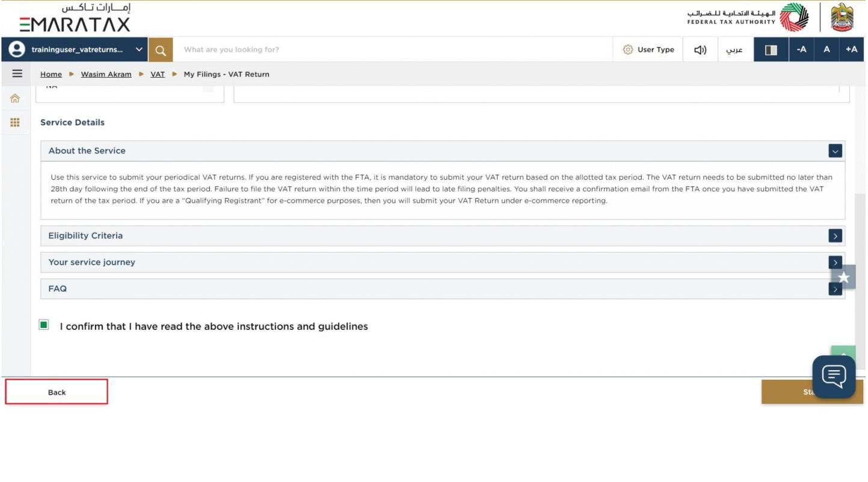Click the search magnifier icon
Screen dimensions: 868x482
[x=161, y=50]
